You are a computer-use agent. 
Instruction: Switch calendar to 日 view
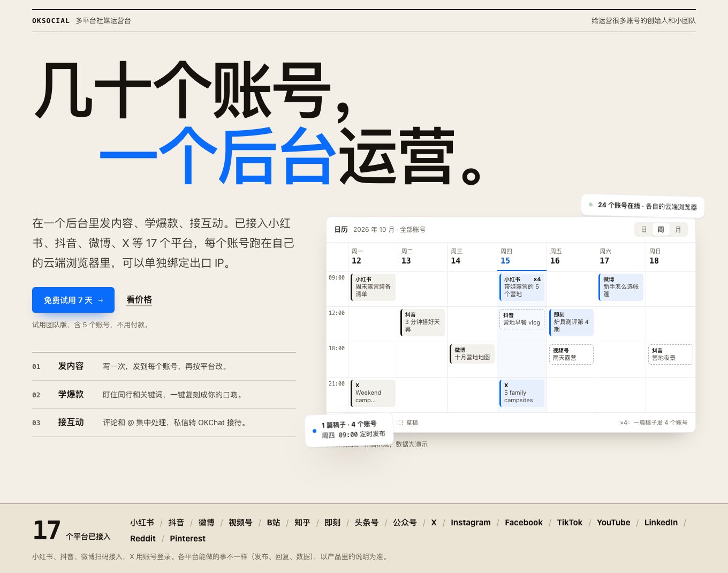pyautogui.click(x=644, y=230)
